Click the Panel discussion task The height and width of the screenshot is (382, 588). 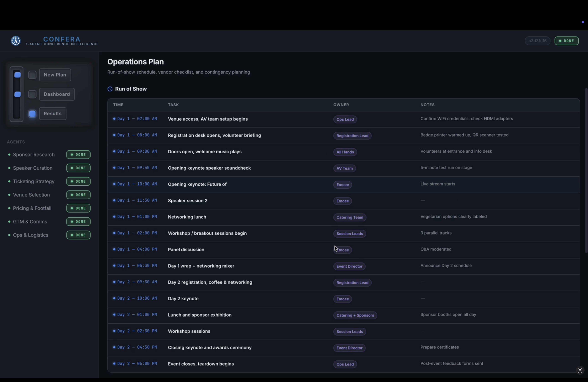tap(186, 250)
